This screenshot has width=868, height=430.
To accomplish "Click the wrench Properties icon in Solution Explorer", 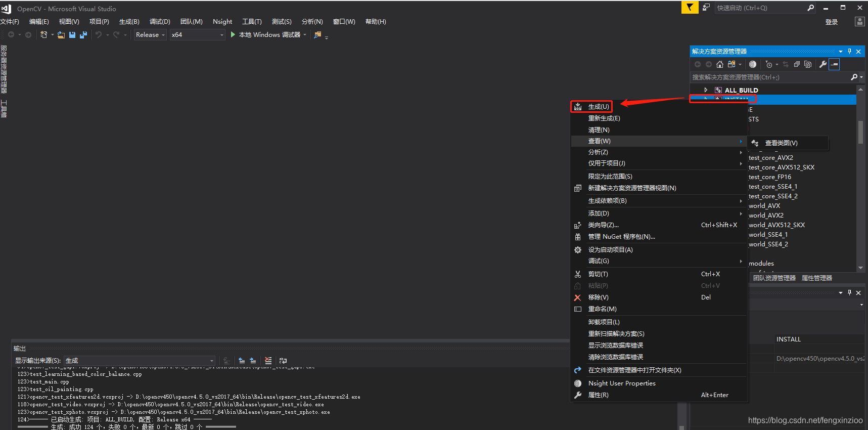I will tap(823, 64).
